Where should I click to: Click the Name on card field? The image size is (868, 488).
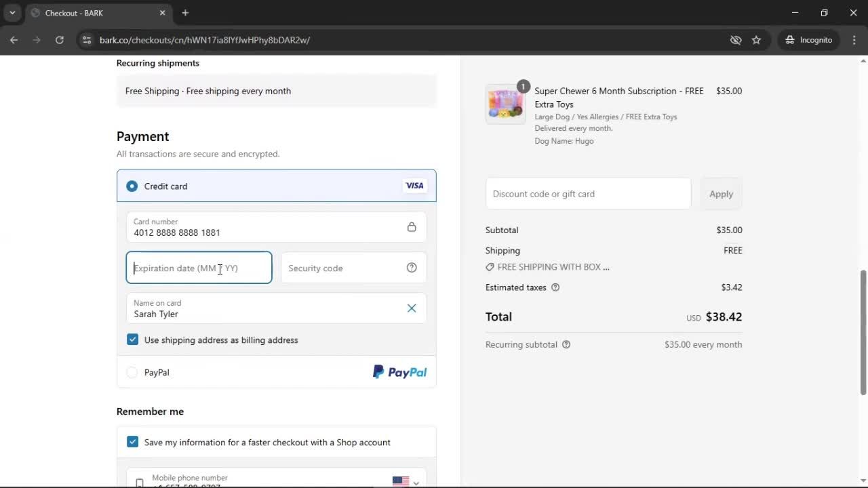277,308
